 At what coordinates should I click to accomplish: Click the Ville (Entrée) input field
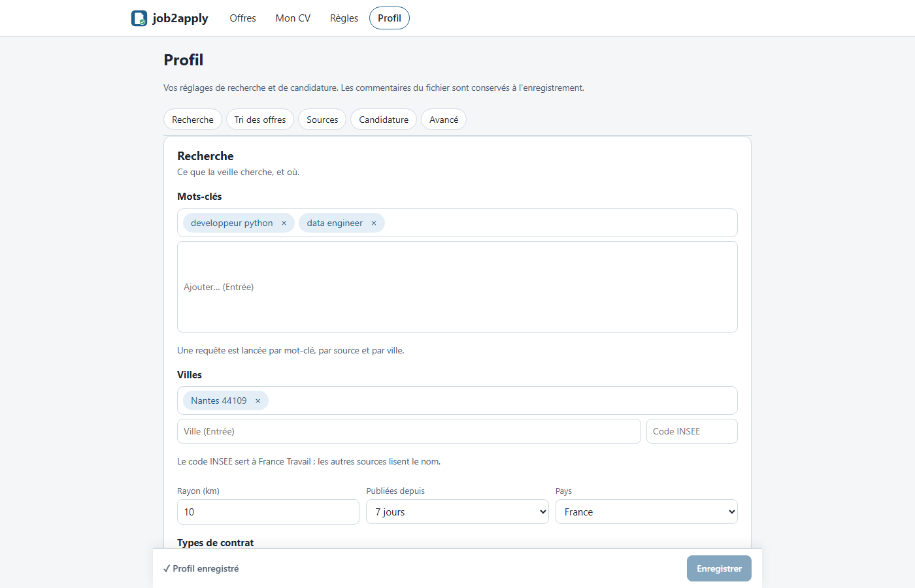(409, 431)
